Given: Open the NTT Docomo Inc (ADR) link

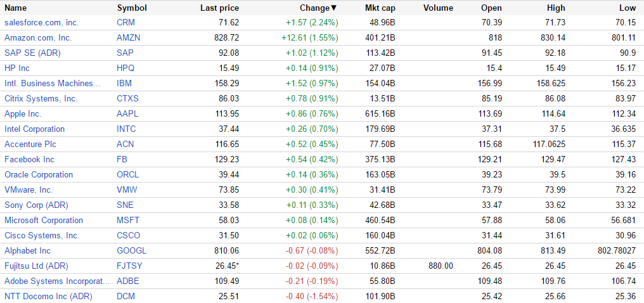Looking at the screenshot, I should point(48,296).
